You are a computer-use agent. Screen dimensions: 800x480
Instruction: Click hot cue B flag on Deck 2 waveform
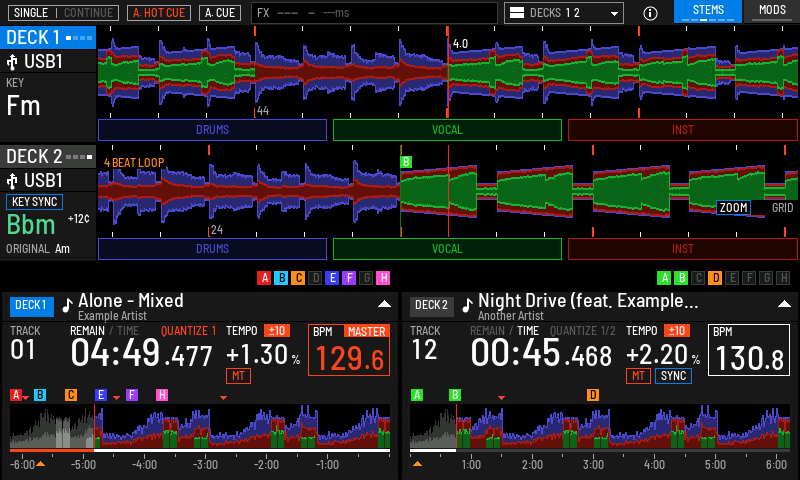point(406,162)
